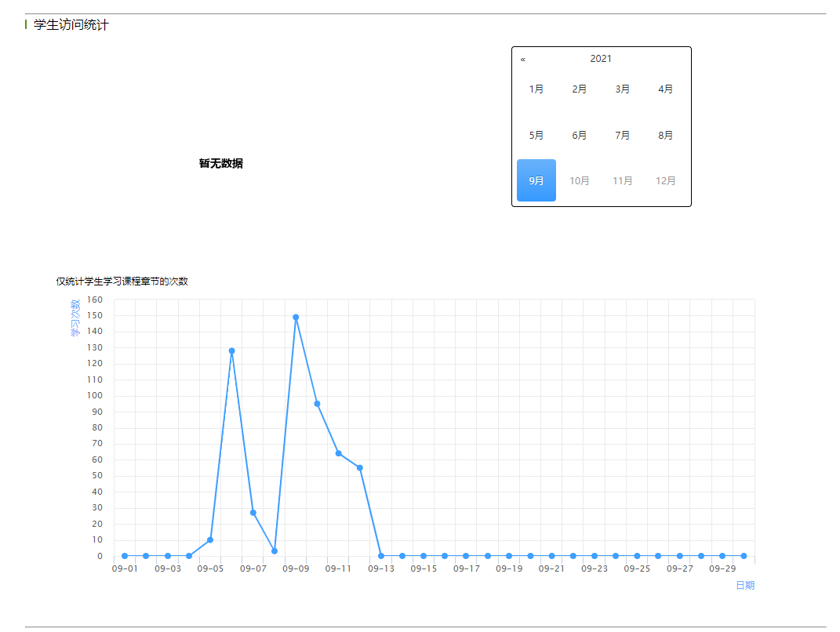Screen dimensions: 840x632
Task: Click the highest chart peak data point near 150
Action: (x=296, y=318)
